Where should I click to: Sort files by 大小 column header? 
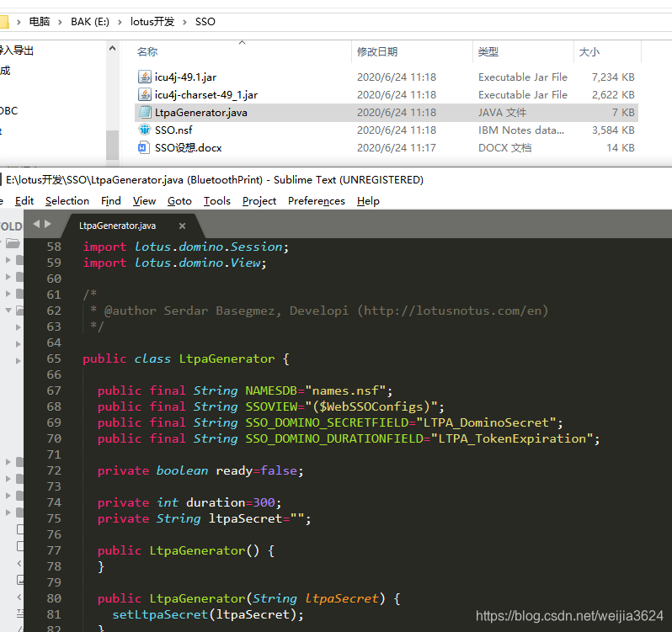pos(589,52)
